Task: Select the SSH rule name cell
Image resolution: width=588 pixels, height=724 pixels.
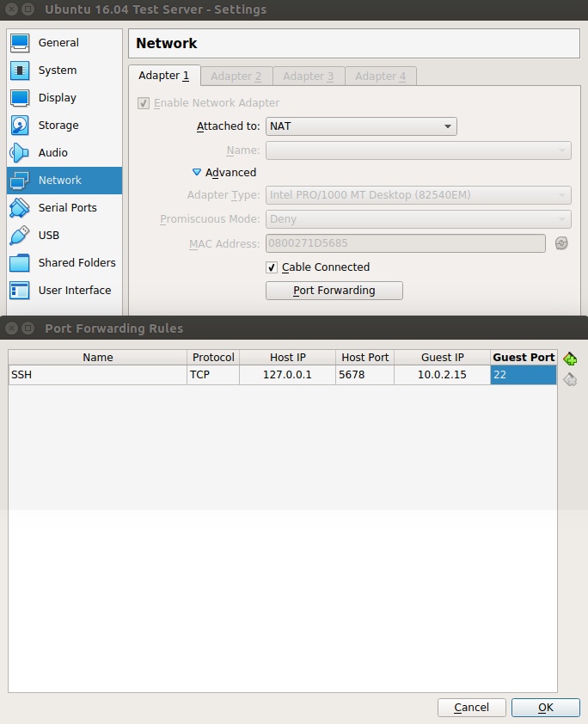Action: pos(97,375)
